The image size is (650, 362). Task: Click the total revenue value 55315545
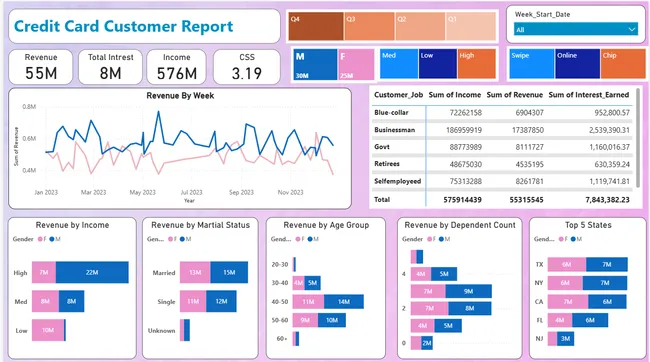click(526, 200)
